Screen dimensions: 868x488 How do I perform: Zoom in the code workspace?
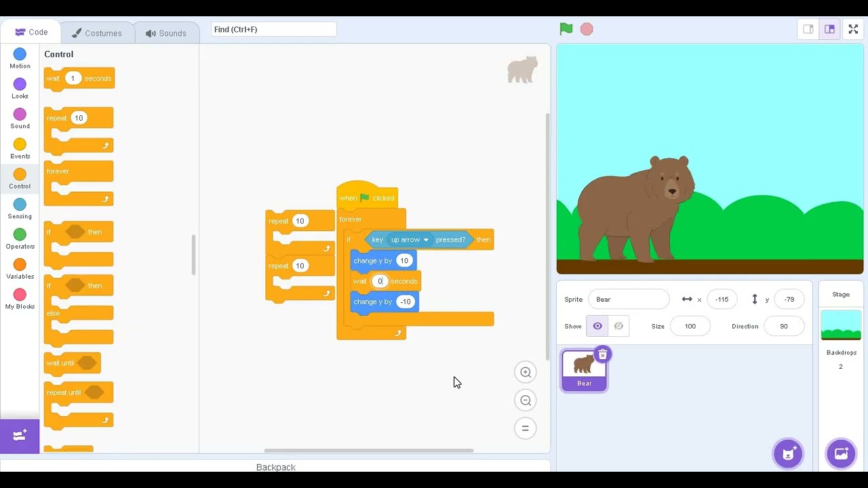point(526,372)
